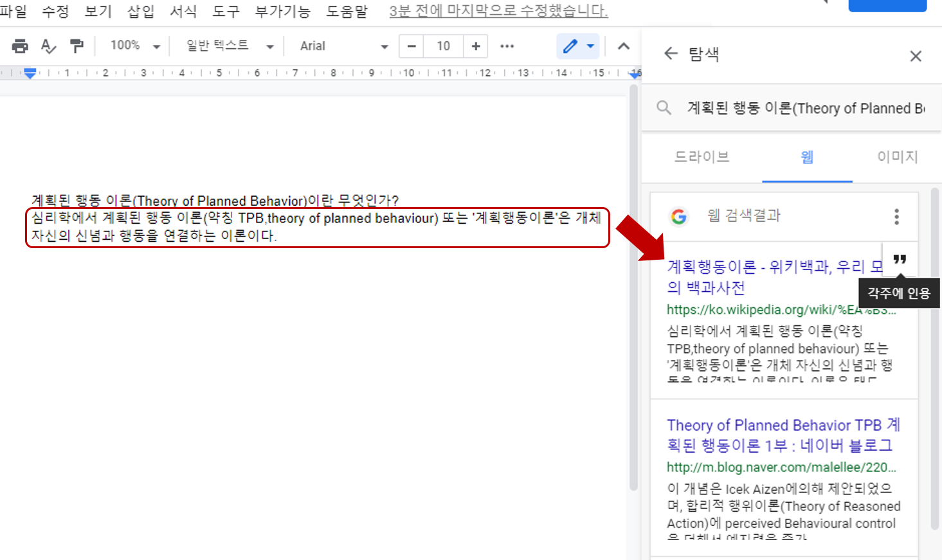The width and height of the screenshot is (942, 560).
Task: Open the 부가기능 menu
Action: coord(283,11)
